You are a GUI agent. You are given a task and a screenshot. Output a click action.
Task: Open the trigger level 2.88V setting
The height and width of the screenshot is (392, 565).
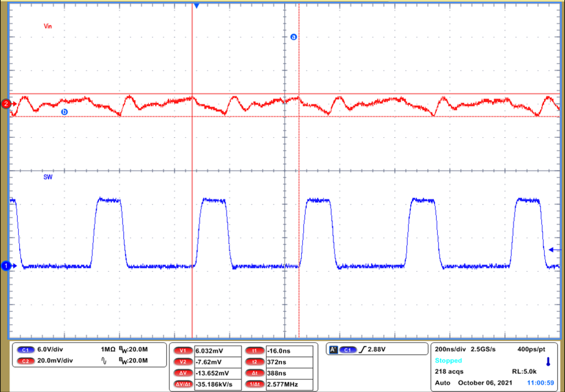tap(377, 349)
